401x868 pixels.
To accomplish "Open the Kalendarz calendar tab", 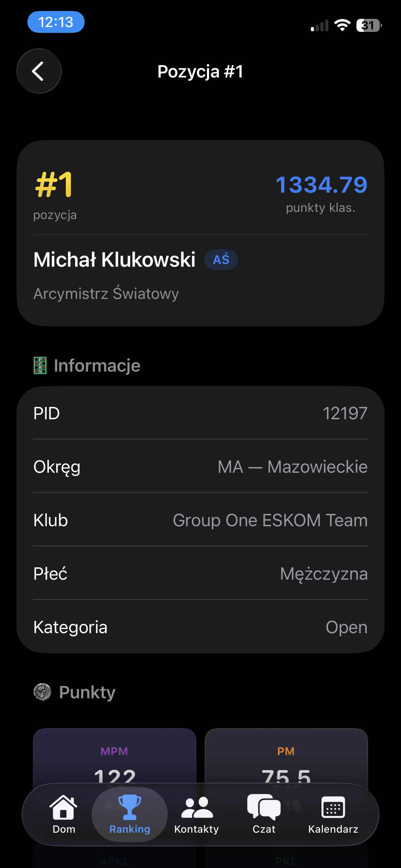I will click(x=333, y=814).
